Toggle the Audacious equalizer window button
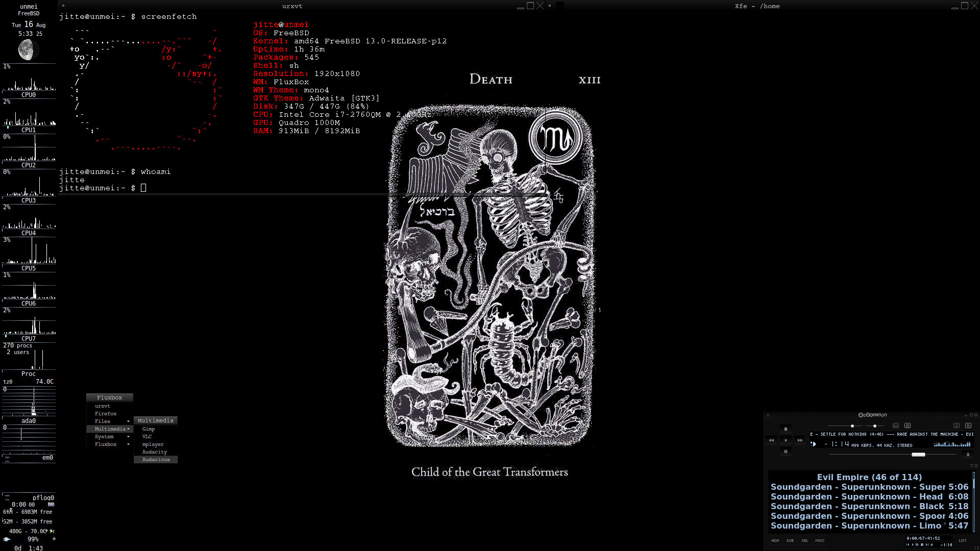The height and width of the screenshot is (551, 980). tap(896, 425)
